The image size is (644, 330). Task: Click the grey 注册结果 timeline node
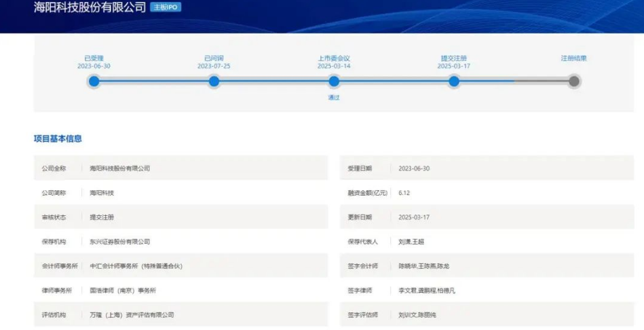574,81
